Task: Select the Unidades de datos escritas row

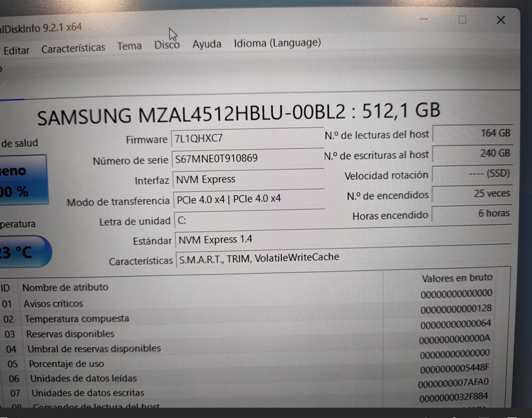Action: (247, 388)
